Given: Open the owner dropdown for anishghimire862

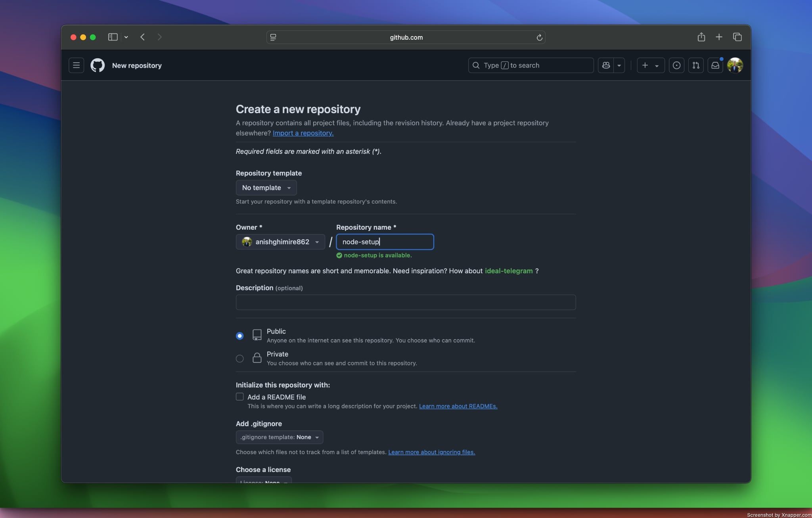Looking at the screenshot, I should 280,242.
